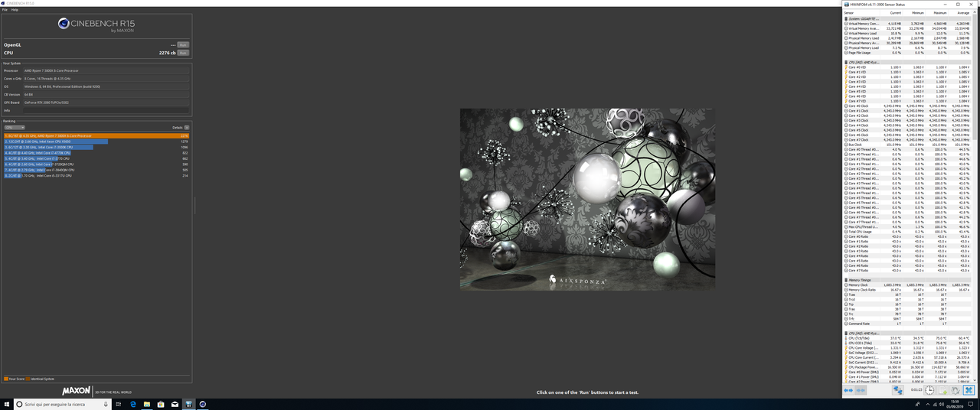Click the AIXSPONZA rendered scene image
980x410 pixels.
tap(587, 199)
